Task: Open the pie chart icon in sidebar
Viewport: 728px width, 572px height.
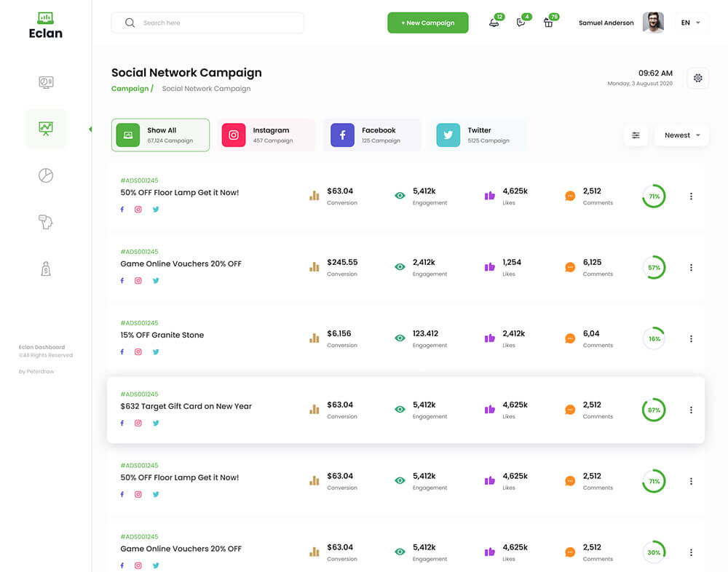Action: (46, 175)
